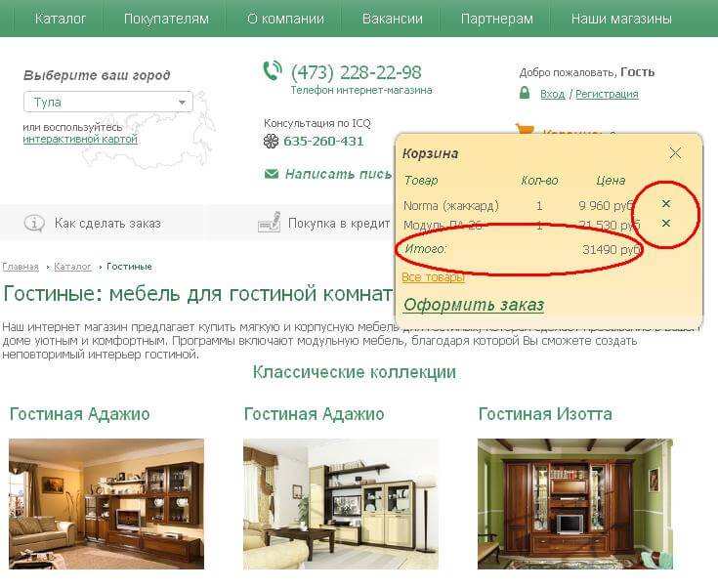Open the city dropdown showing Тула
This screenshot has height=588, width=718.
pos(108,102)
